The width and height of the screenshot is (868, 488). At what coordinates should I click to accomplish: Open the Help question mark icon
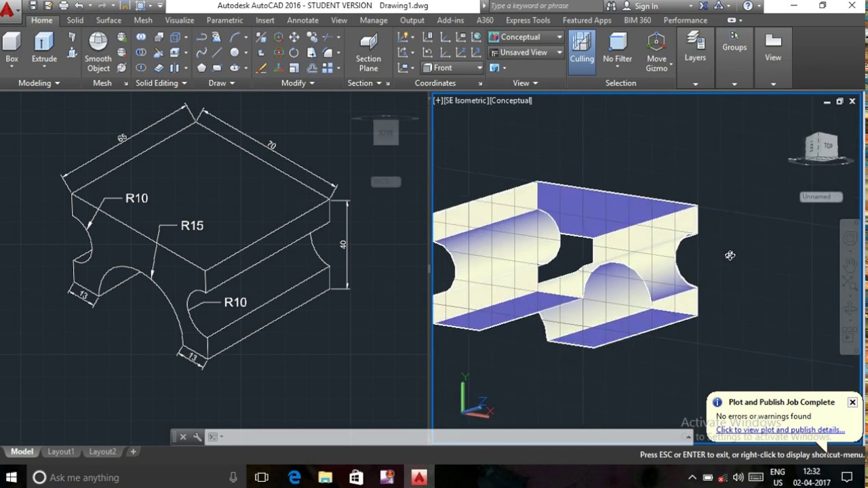[x=748, y=5]
